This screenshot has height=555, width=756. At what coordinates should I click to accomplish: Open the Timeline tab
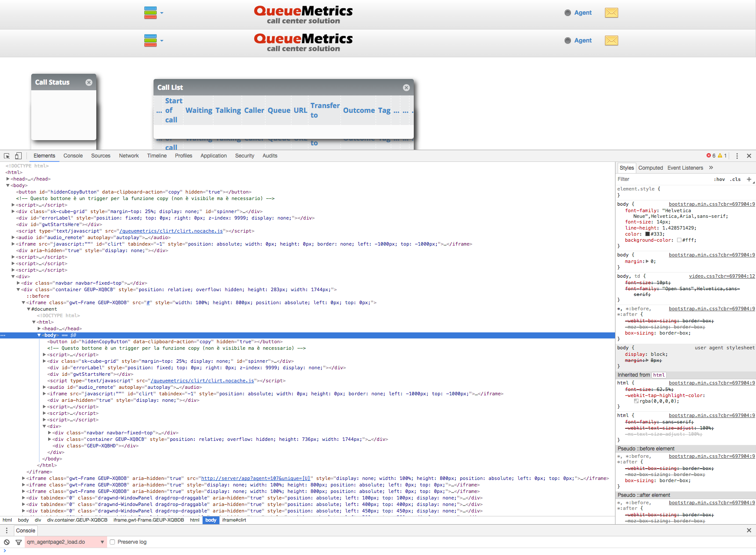coord(157,156)
